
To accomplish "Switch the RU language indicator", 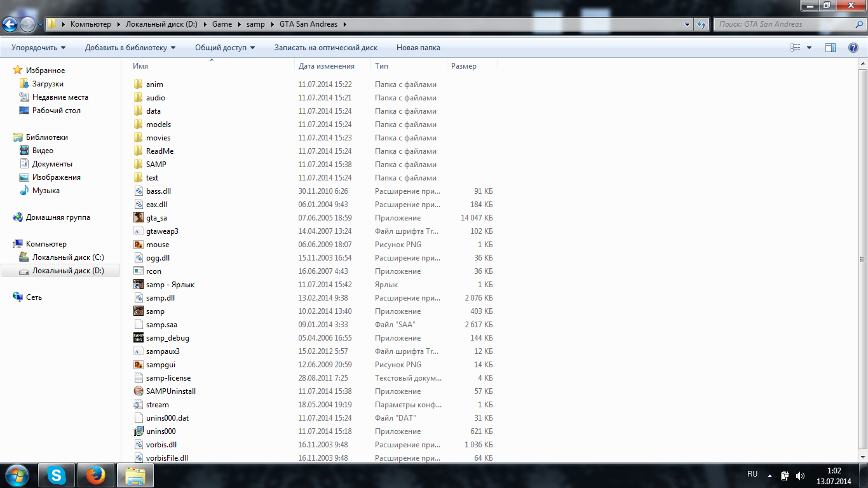I will click(x=752, y=474).
